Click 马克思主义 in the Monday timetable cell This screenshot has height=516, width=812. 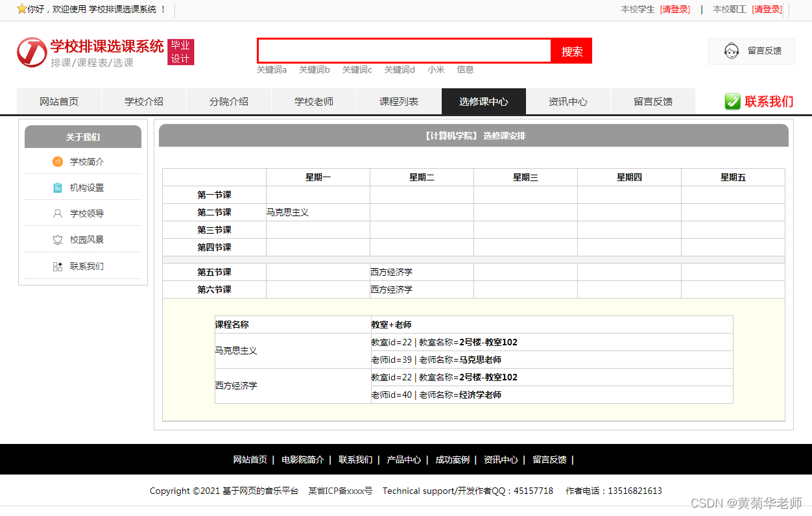[x=287, y=212]
